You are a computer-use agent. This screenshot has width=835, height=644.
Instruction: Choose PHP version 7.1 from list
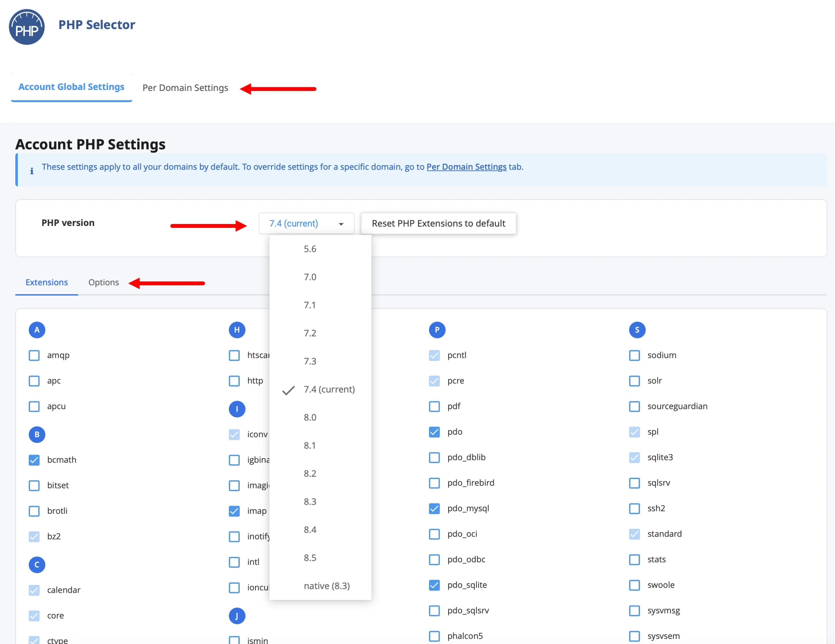click(x=320, y=306)
